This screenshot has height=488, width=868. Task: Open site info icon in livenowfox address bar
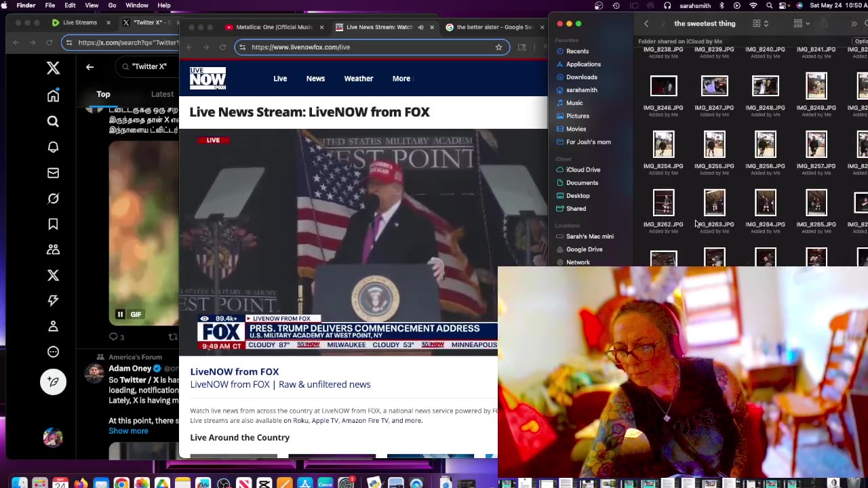[x=243, y=47]
